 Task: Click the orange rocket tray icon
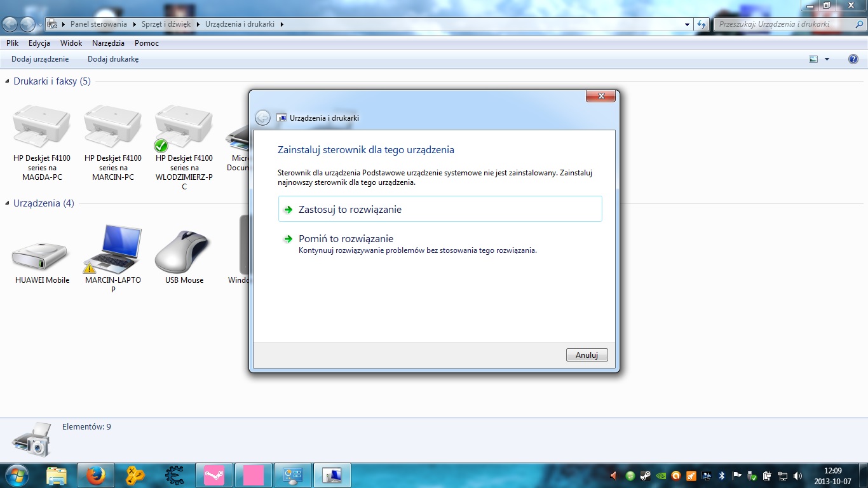pyautogui.click(x=691, y=475)
